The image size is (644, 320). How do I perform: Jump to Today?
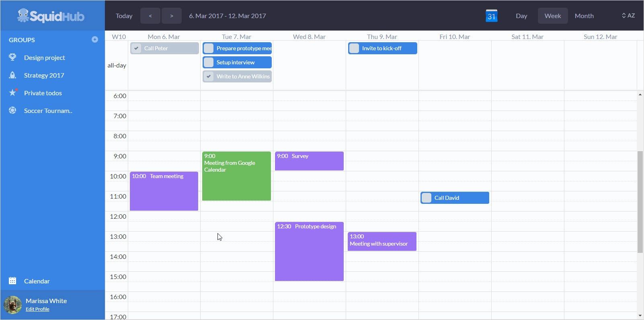pos(124,16)
